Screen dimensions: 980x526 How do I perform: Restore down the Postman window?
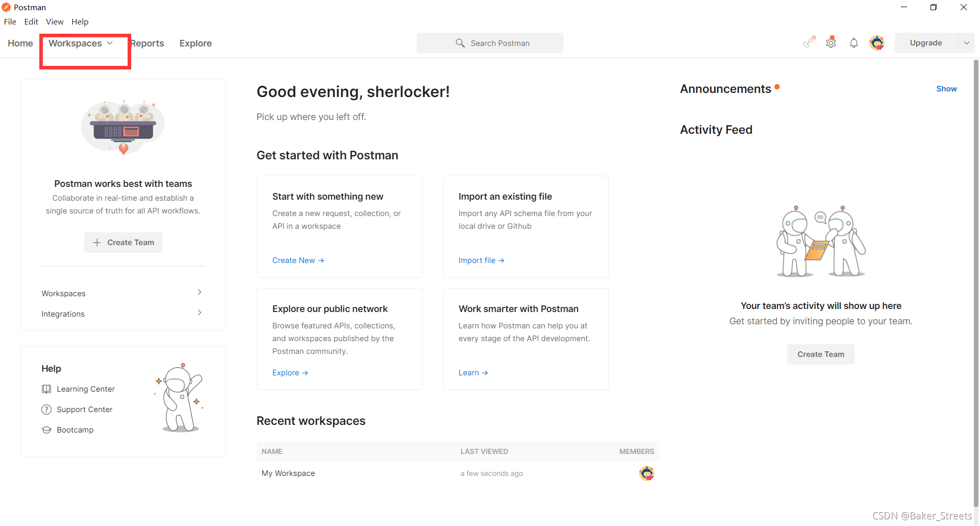(x=934, y=7)
